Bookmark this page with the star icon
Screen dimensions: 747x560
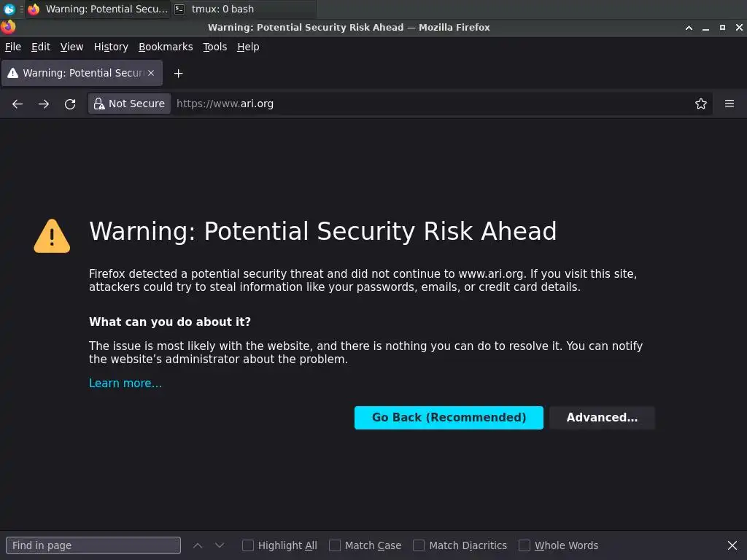click(x=700, y=104)
